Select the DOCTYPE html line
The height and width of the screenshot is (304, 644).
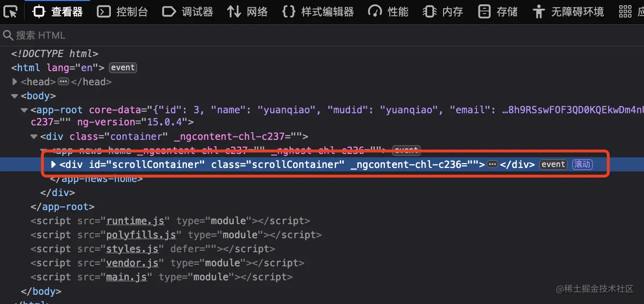(55, 54)
